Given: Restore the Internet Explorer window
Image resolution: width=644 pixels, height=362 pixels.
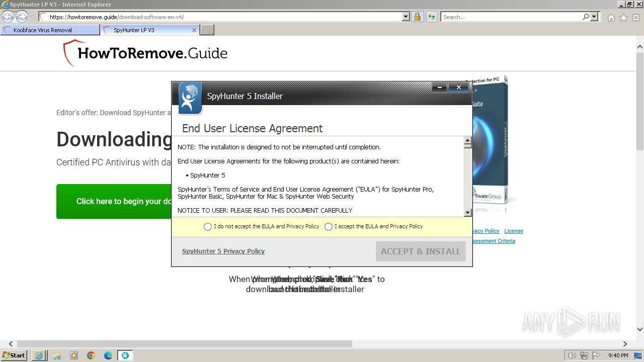Looking at the screenshot, I should click(629, 5).
